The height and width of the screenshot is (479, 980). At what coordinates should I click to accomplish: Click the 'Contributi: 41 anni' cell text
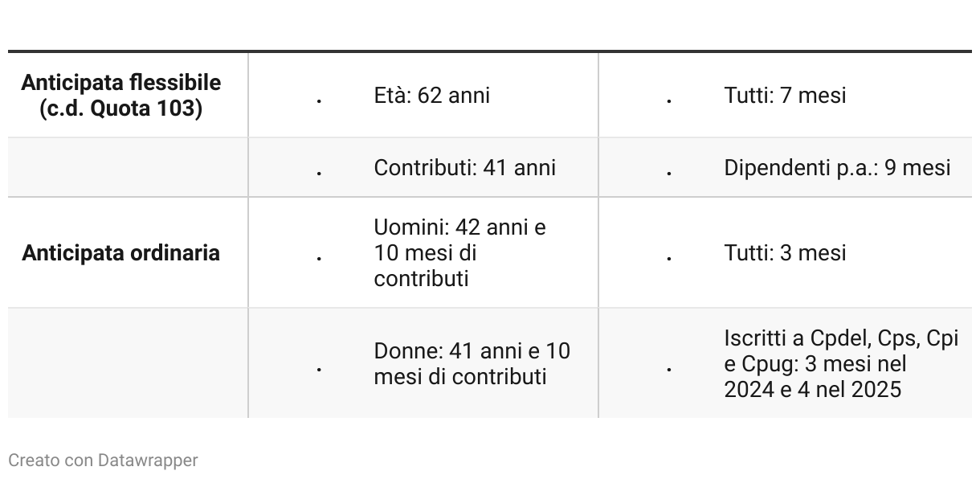pyautogui.click(x=464, y=167)
